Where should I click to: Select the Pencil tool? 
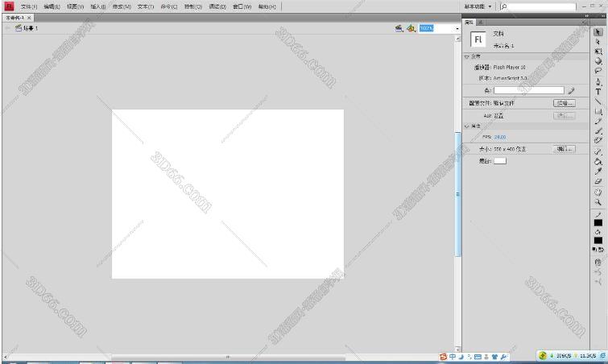(598, 122)
